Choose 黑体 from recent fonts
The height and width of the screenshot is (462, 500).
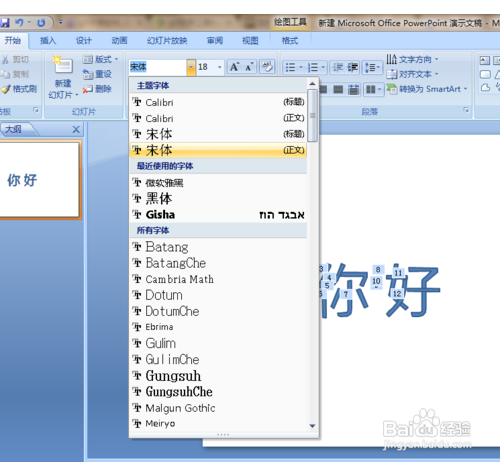coord(218,198)
